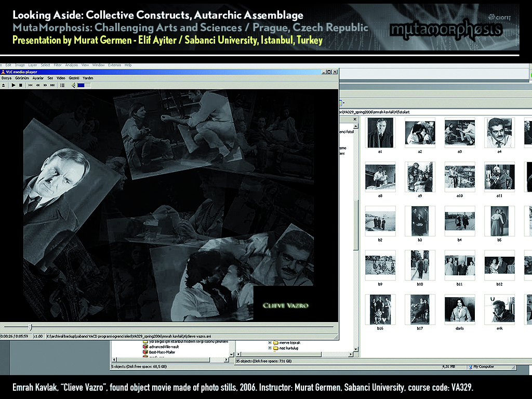
Task: Expand the merve toprak folder
Action: [x=270, y=342]
